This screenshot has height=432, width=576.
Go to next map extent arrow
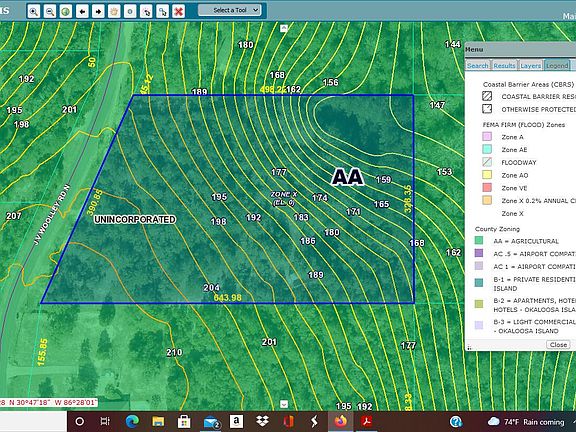coord(98,11)
